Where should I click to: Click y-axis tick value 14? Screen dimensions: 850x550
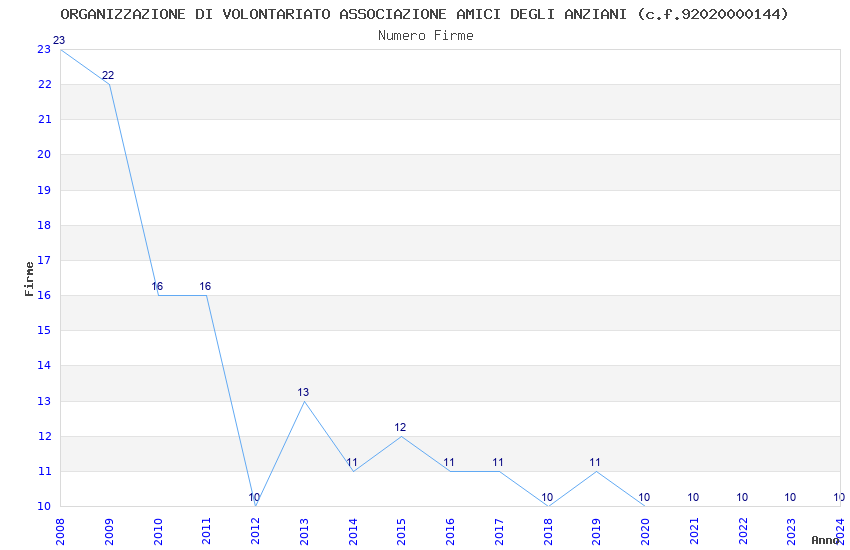44,365
